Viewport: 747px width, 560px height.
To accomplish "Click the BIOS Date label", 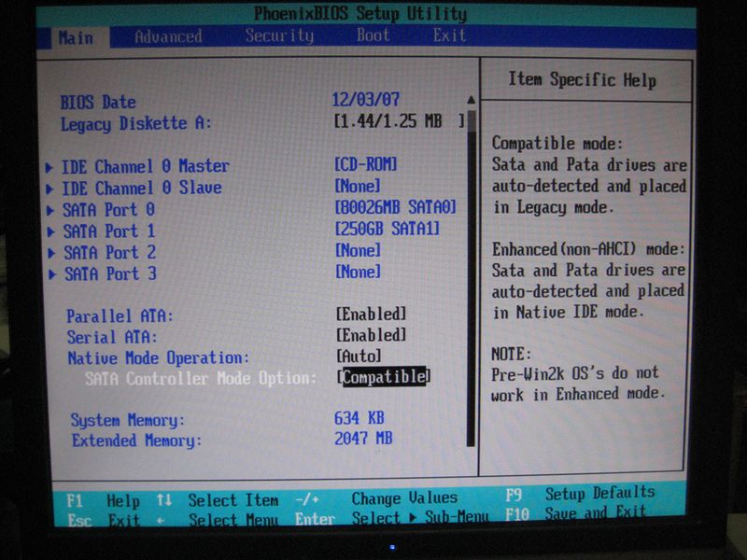I will 98,103.
